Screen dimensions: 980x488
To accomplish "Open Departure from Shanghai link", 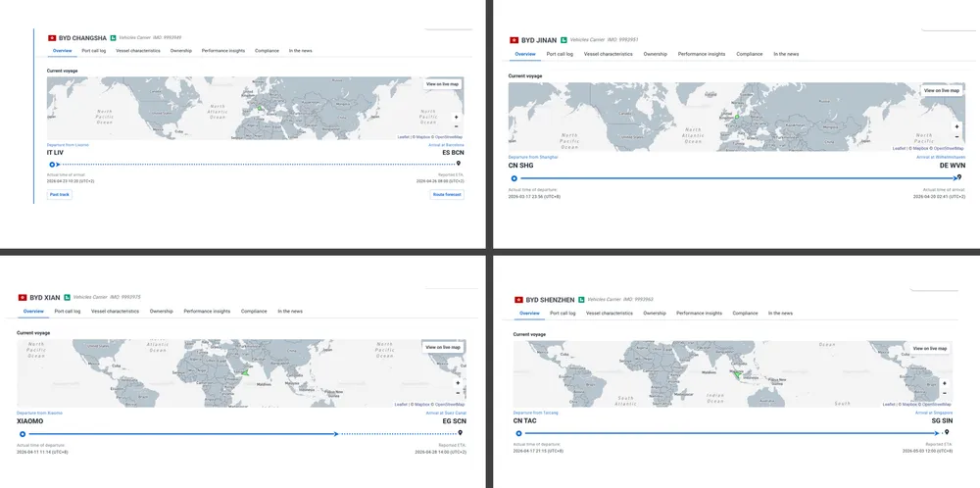I will coord(533,157).
